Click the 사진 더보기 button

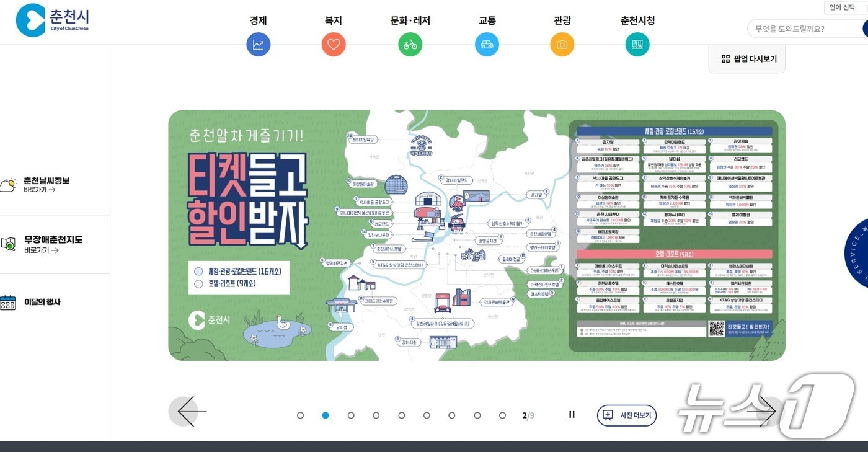pyautogui.click(x=627, y=415)
